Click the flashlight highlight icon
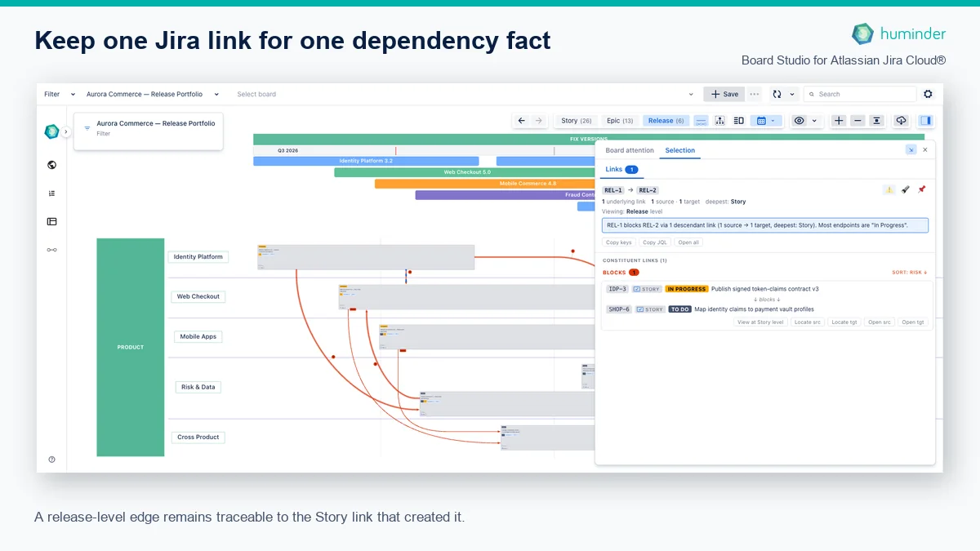The width and height of the screenshot is (980, 551). 906,189
